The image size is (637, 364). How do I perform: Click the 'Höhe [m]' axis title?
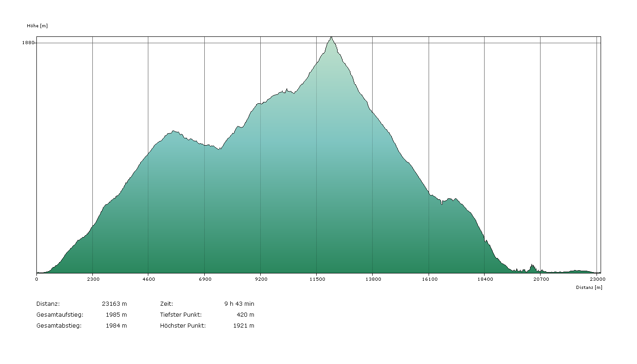click(37, 26)
